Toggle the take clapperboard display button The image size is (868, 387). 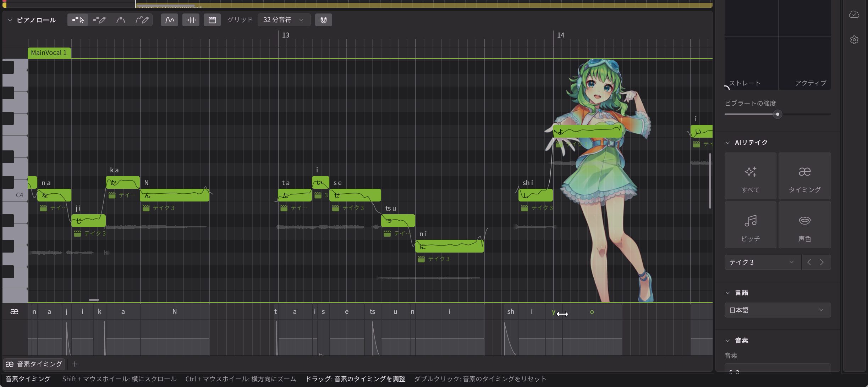point(212,20)
